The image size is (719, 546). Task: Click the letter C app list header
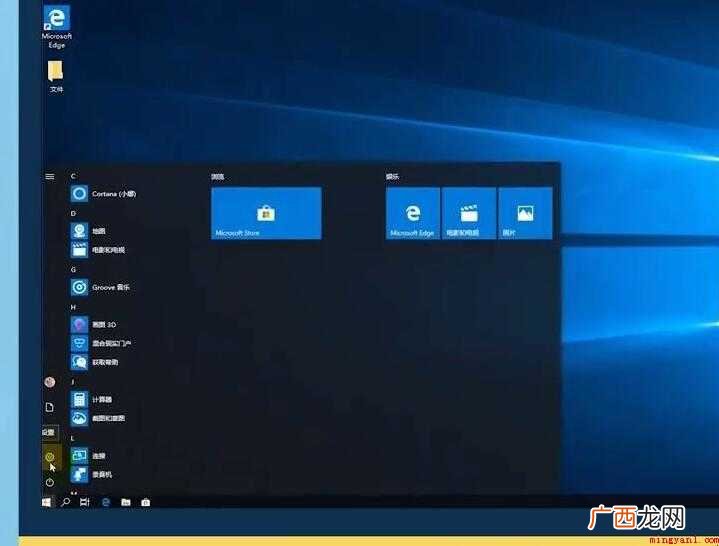pos(73,176)
